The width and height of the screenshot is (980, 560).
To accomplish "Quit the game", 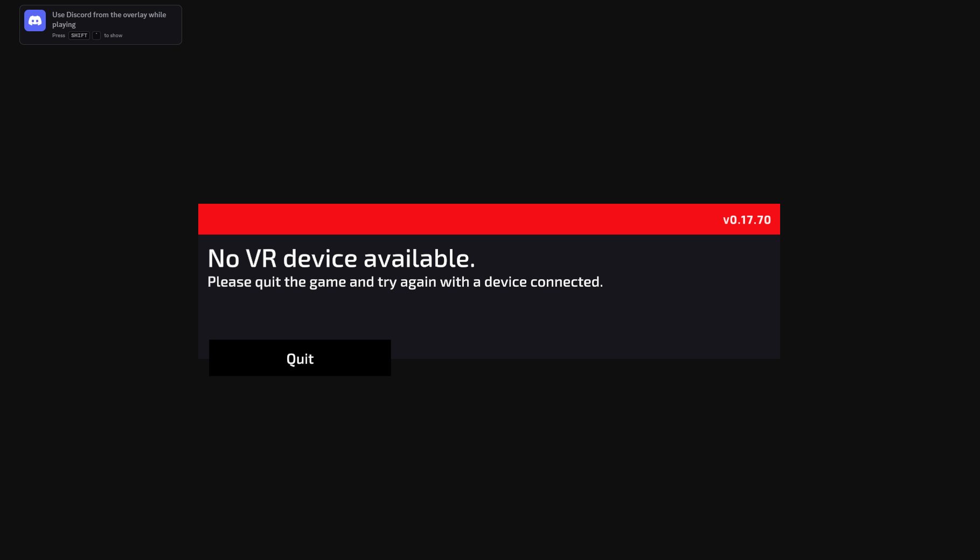I will 300,358.
